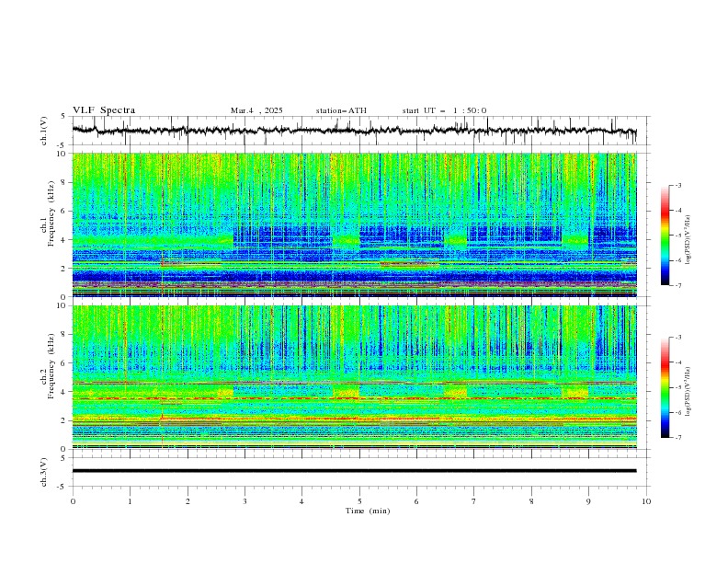This screenshot has width=728, height=563.
Task: Click the "Time (min)" axis label
Action: 368,511
